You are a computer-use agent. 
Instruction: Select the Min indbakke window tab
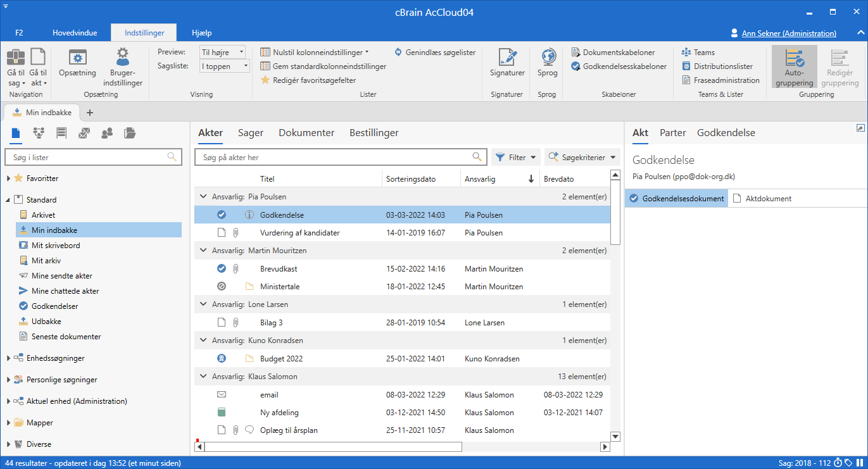tap(42, 113)
